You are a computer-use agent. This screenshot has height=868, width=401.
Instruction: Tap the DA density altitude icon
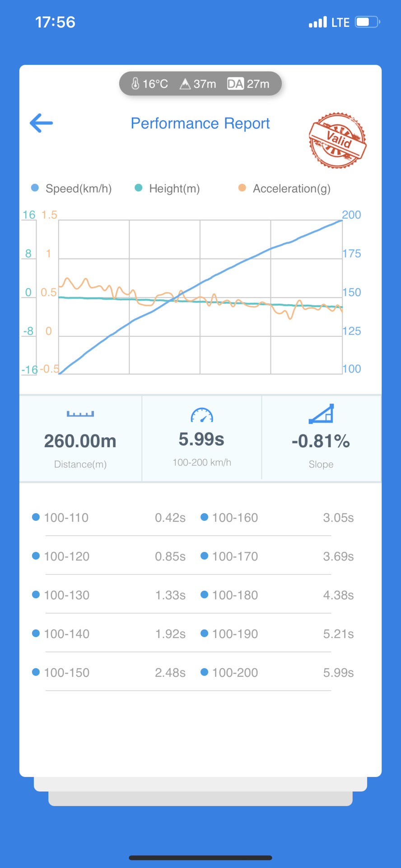pos(235,84)
